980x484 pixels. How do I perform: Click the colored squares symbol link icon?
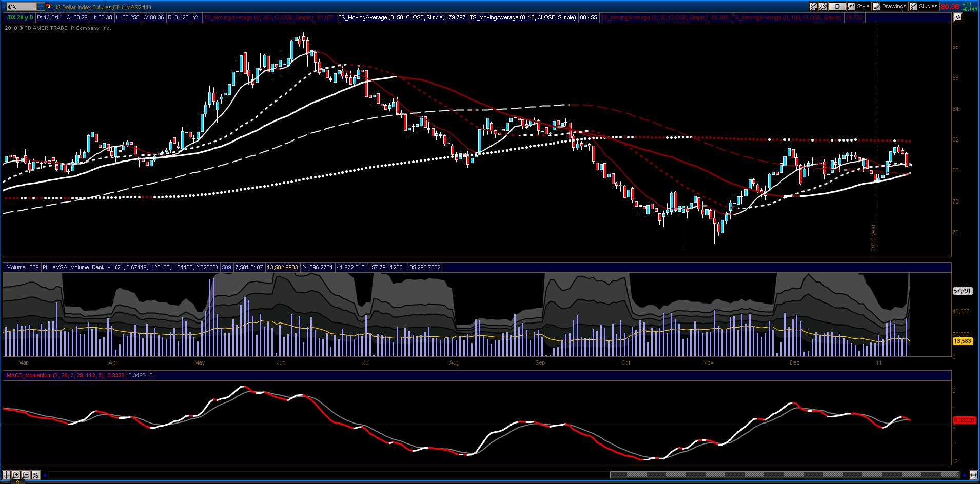[48, 7]
